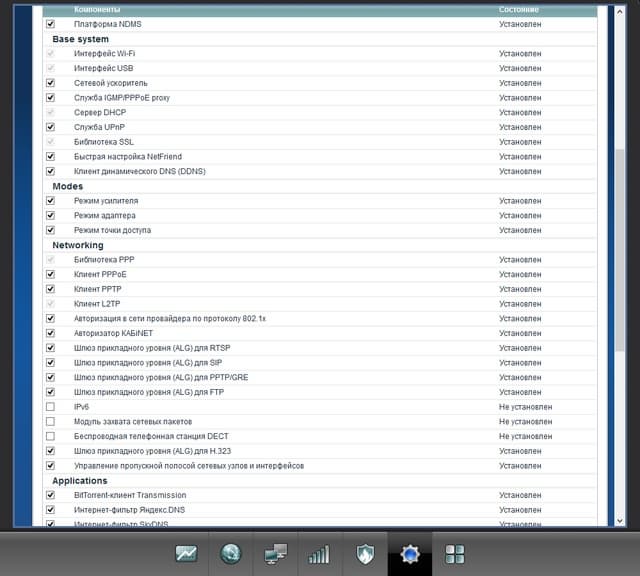
Task: Select the Applications section heading
Action: coord(80,480)
